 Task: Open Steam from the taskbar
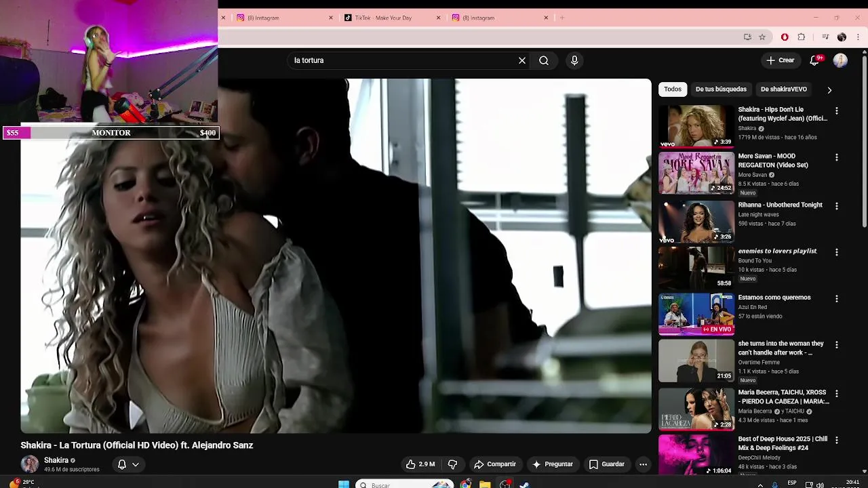pos(524,485)
